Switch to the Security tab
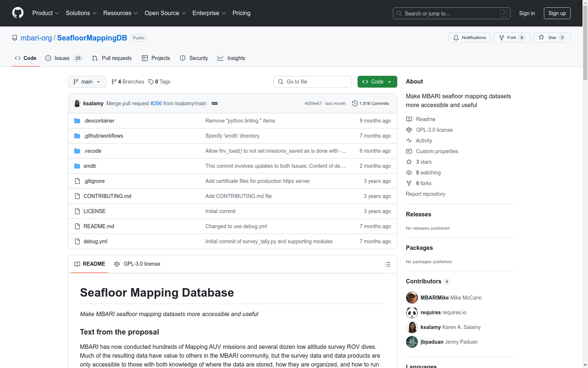Screen dimensions: 588x368 (x=194, y=58)
